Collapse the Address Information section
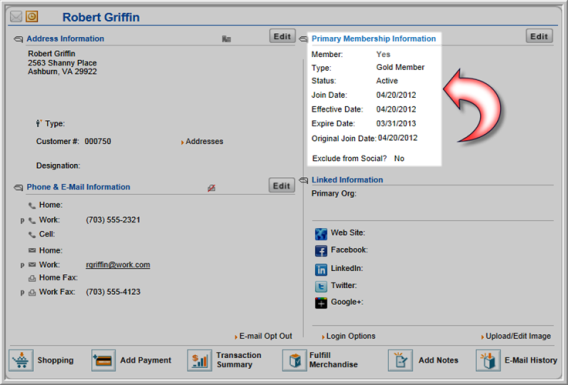The image size is (568, 385). tap(18, 39)
